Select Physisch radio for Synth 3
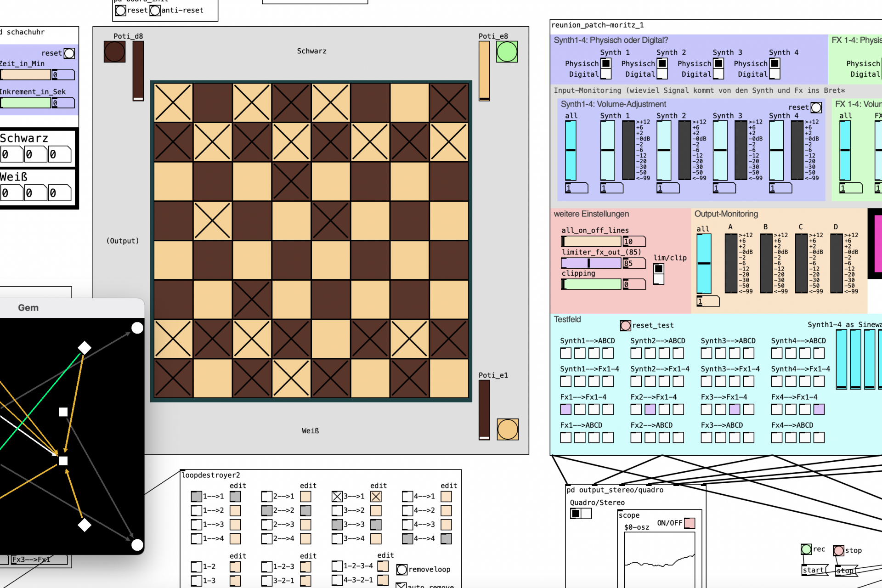Screen dimensions: 882x588 [x=718, y=63]
